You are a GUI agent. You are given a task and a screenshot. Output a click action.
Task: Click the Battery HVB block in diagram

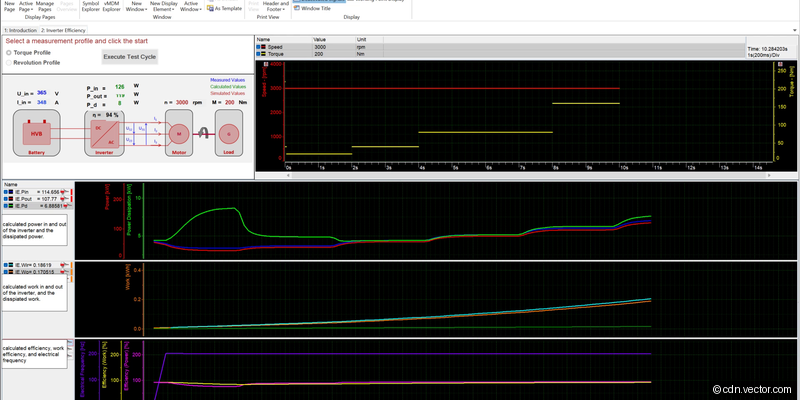(37, 133)
